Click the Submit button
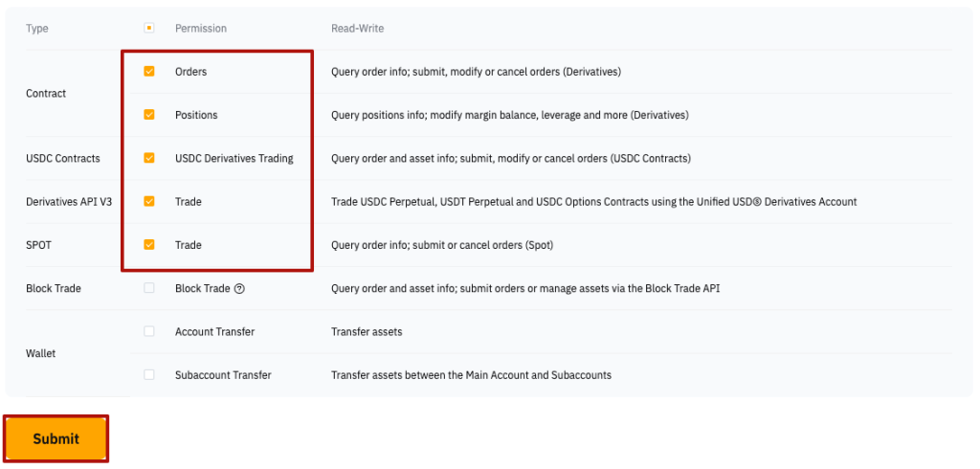This screenshot has height=469, width=980. 56,439
